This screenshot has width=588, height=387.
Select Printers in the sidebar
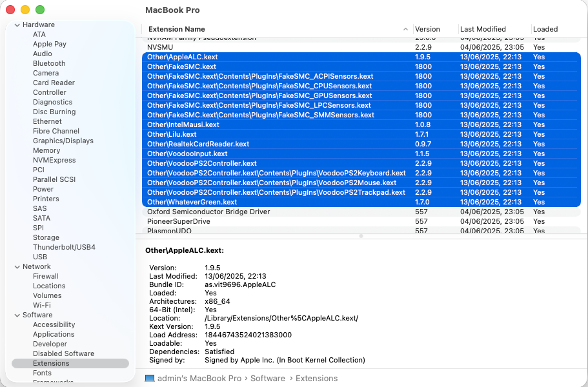pyautogui.click(x=46, y=199)
